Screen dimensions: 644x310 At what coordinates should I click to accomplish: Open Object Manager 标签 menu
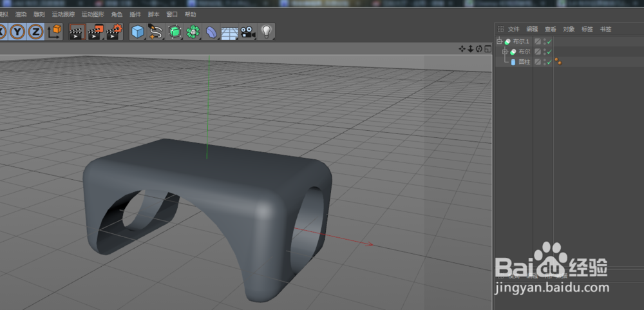point(587,29)
